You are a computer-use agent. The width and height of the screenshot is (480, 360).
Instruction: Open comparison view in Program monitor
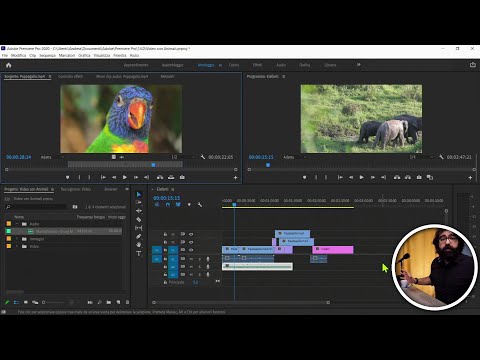pyautogui.click(x=430, y=177)
